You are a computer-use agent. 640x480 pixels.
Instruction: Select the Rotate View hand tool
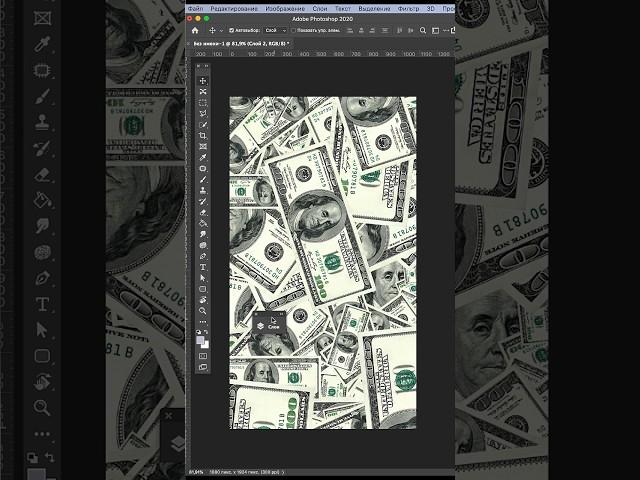pyautogui.click(x=203, y=300)
